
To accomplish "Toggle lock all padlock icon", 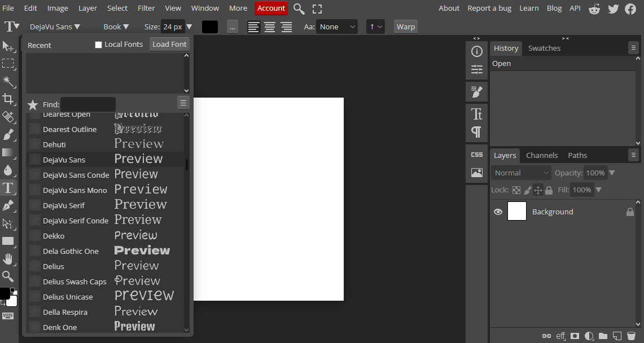I will pos(549,190).
